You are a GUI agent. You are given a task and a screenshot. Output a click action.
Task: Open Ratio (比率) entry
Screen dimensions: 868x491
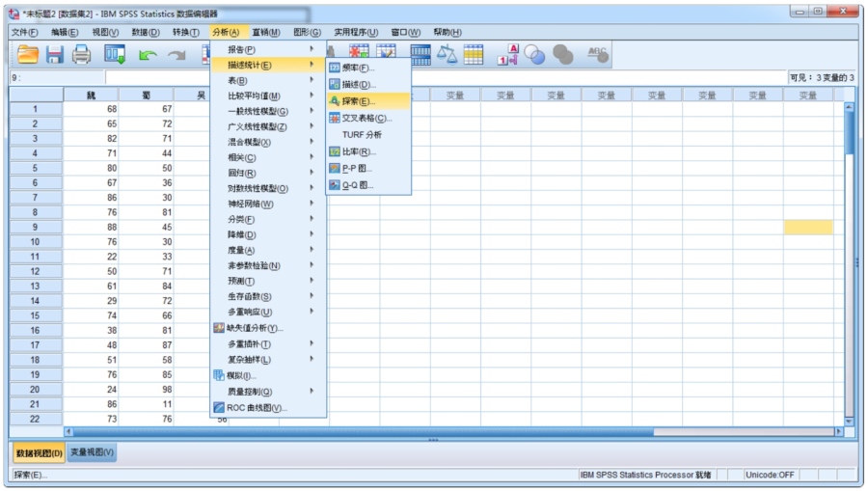[368, 151]
